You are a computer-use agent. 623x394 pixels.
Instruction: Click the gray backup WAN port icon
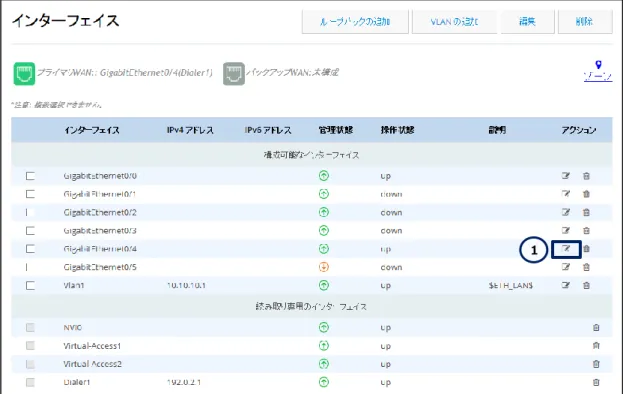pyautogui.click(x=234, y=73)
